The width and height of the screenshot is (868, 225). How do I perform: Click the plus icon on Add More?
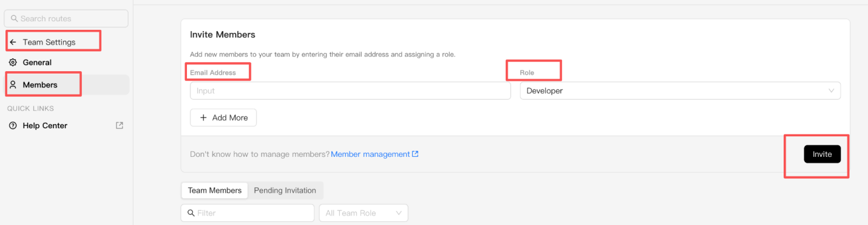click(203, 118)
